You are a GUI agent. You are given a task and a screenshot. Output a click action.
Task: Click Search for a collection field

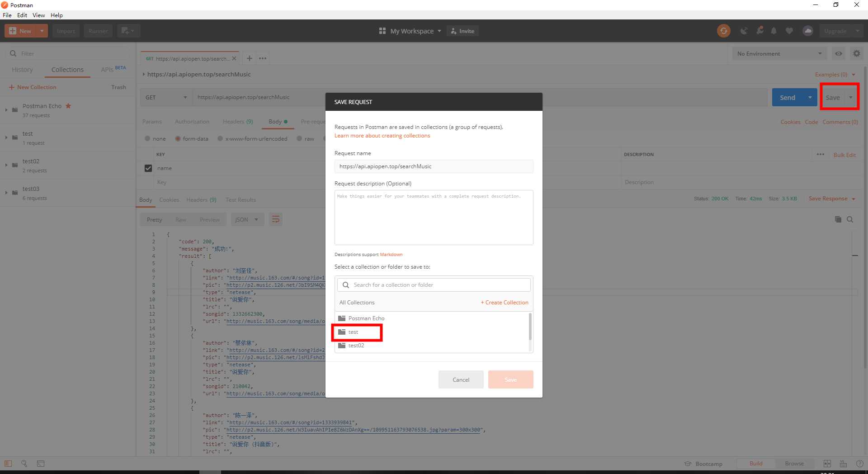[x=434, y=285]
